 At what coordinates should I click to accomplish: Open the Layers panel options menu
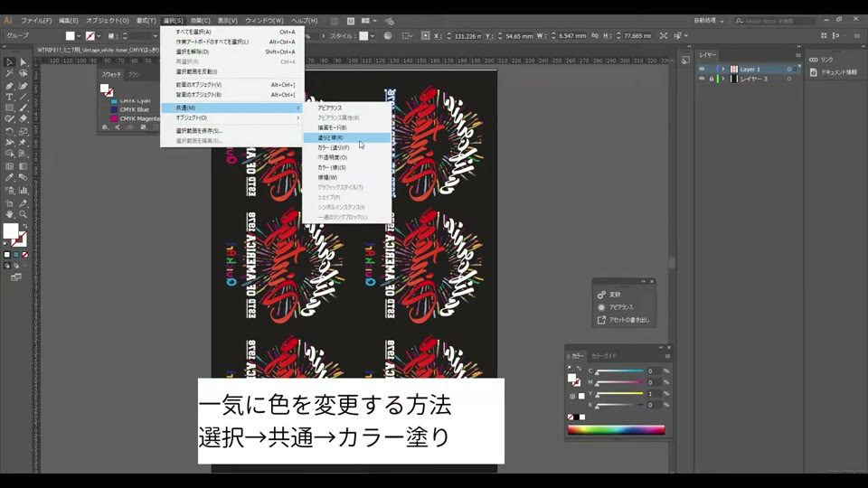point(797,55)
